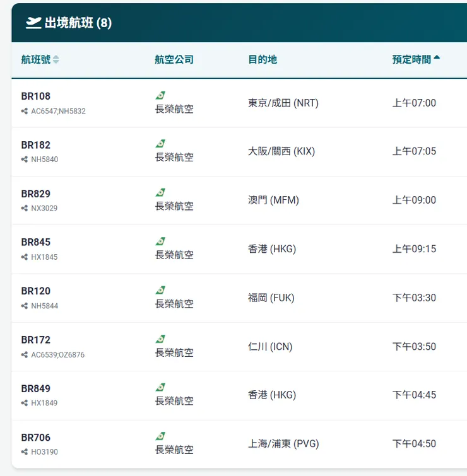467x476 pixels.
Task: Click codeshare text AC6539;OZ6876
Action: click(57, 355)
